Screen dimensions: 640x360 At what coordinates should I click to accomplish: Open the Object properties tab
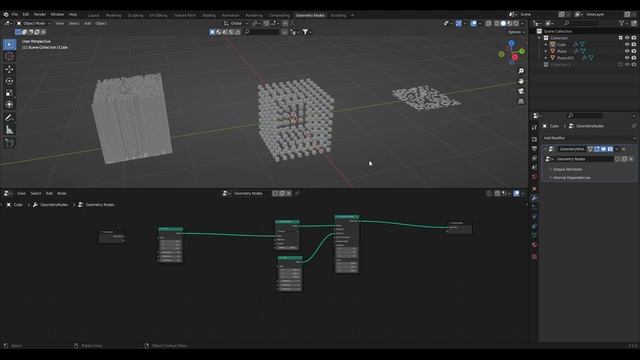[534, 189]
